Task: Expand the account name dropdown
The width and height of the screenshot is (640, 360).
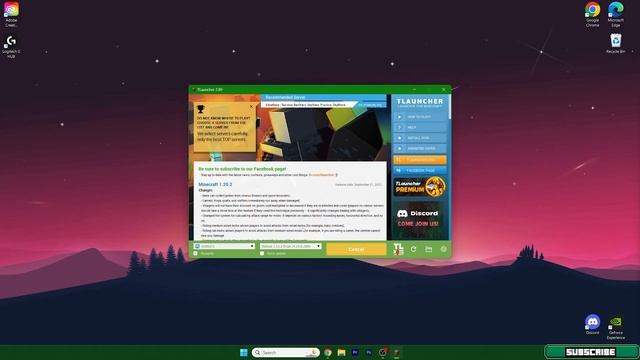Action: [252, 246]
